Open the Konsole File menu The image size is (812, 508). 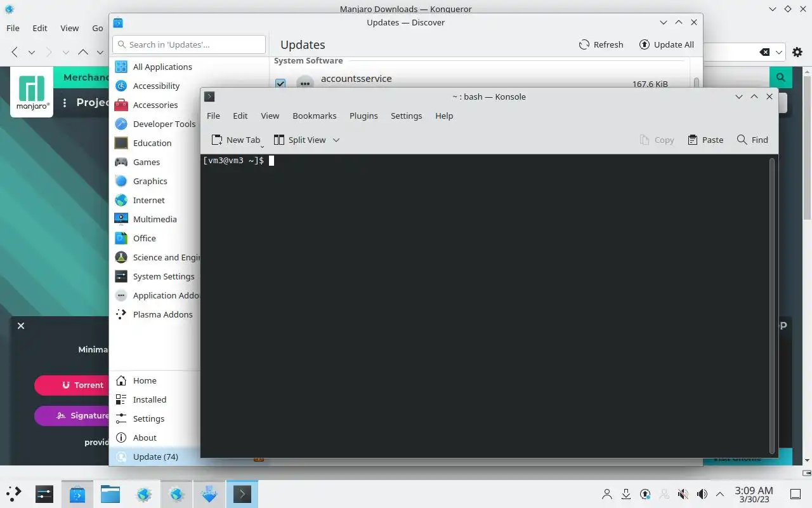213,116
